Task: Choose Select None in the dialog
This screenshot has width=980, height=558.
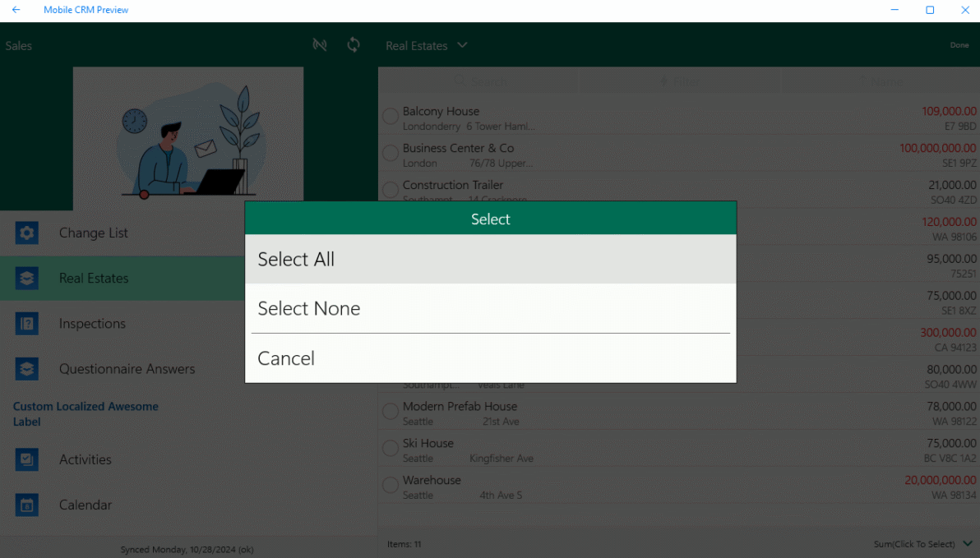Action: tap(490, 309)
